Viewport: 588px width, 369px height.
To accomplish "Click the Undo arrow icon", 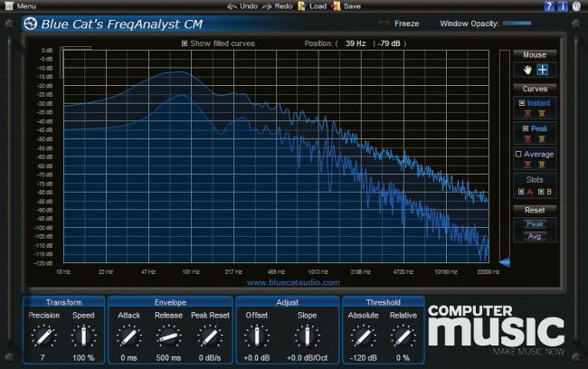I will 232,6.
